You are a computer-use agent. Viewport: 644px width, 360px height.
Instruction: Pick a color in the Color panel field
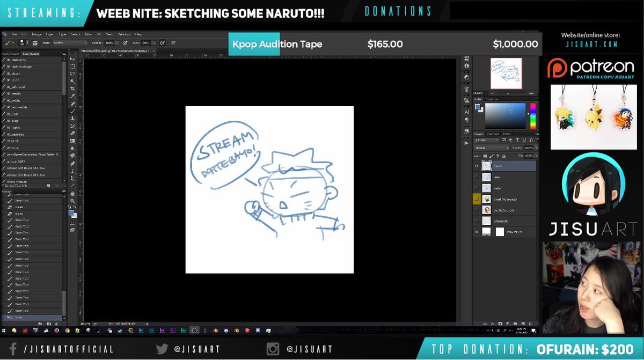506,116
